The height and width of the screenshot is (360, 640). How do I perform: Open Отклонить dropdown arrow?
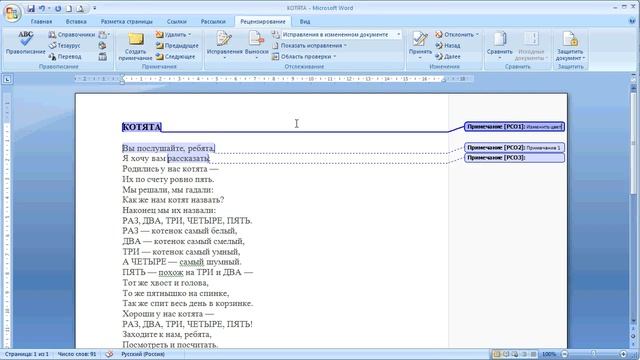pyautogui.click(x=477, y=35)
